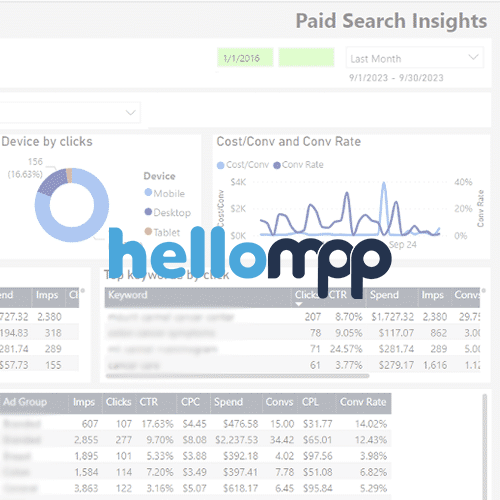500x500 pixels.
Task: Sort keywords table by Spend column
Action: (x=384, y=295)
